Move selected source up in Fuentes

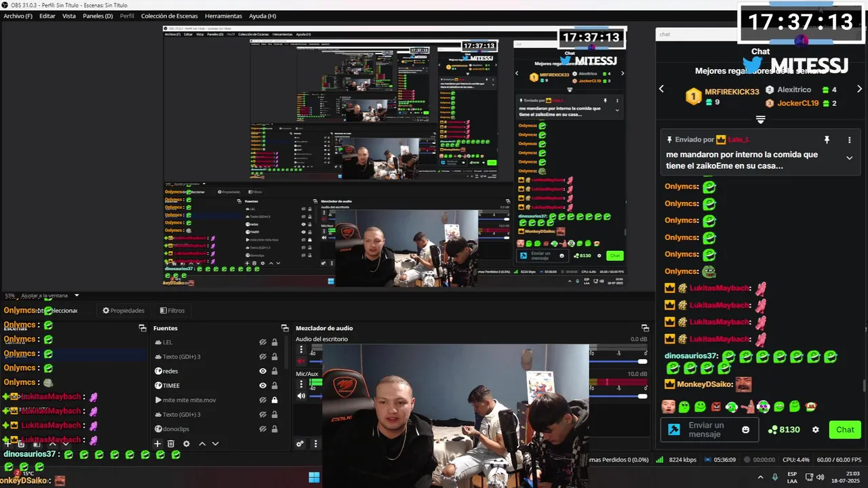click(x=202, y=444)
